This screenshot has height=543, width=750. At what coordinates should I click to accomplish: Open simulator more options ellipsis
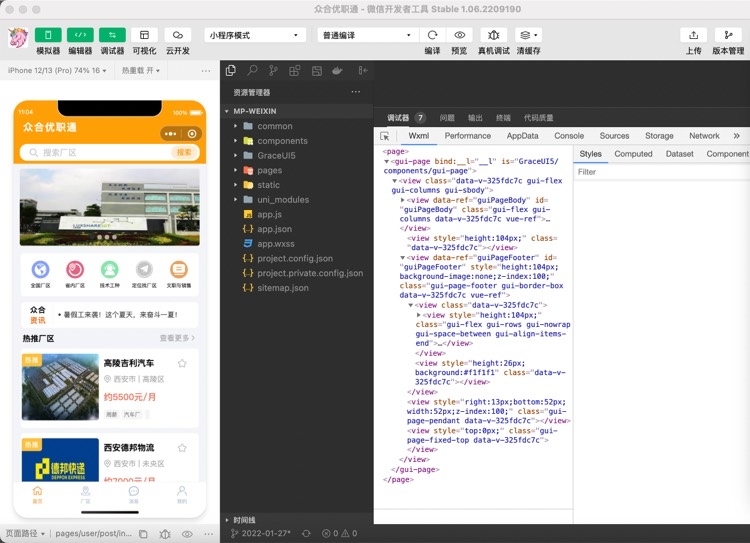[206, 71]
